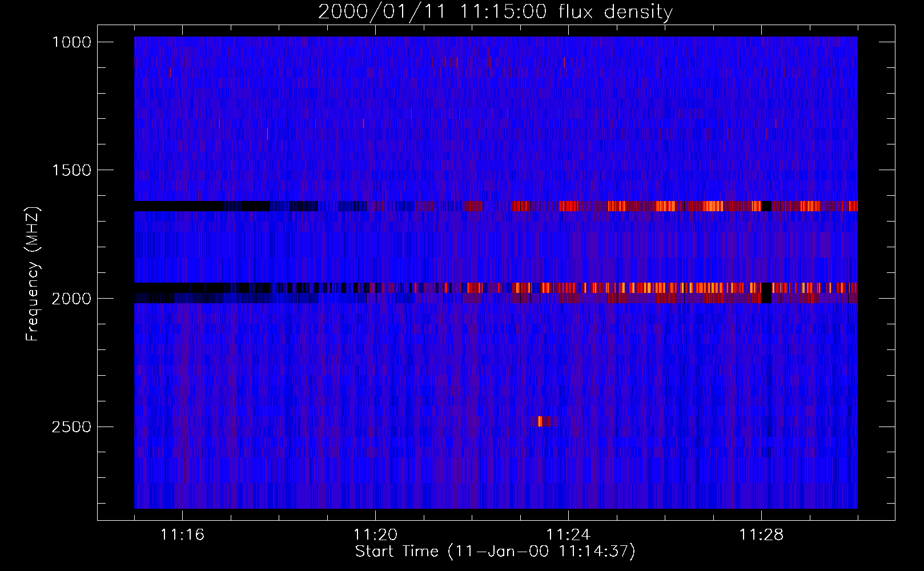Select the '2500' frequency axis label
Viewport: 924px width, 571px height.
pos(71,427)
